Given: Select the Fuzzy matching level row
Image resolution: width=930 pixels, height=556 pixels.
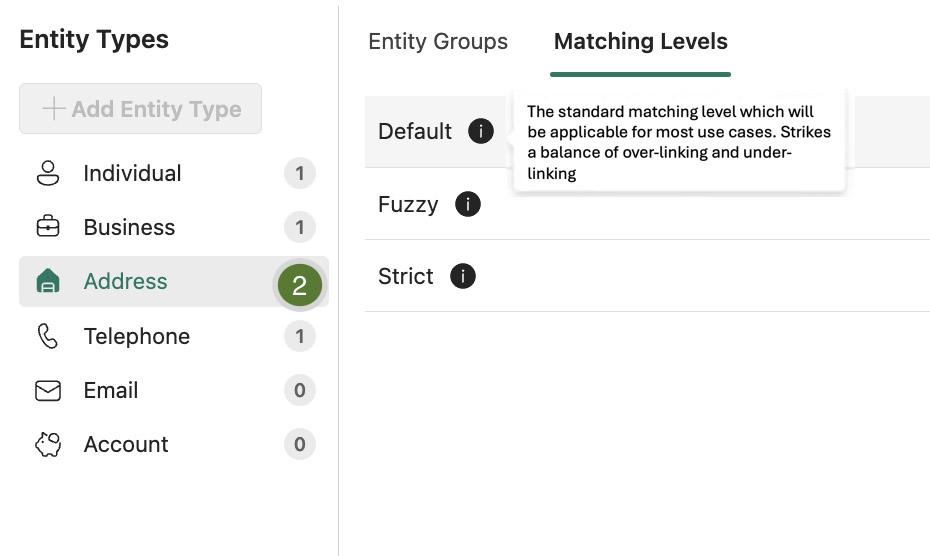Looking at the screenshot, I should tap(647, 204).
